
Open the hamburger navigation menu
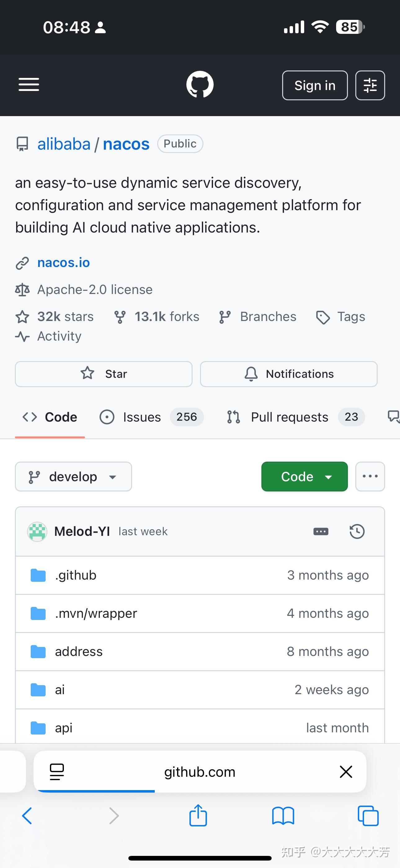[x=29, y=84]
